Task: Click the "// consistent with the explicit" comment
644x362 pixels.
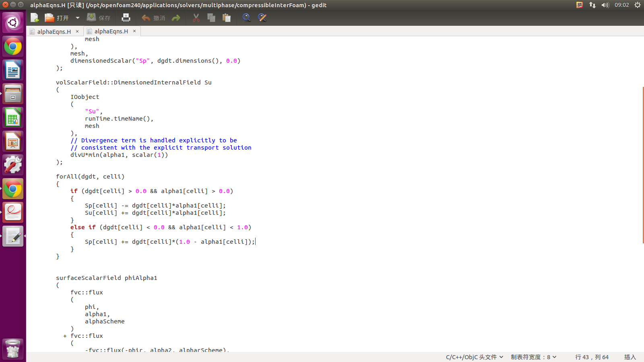Action: click(161, 148)
